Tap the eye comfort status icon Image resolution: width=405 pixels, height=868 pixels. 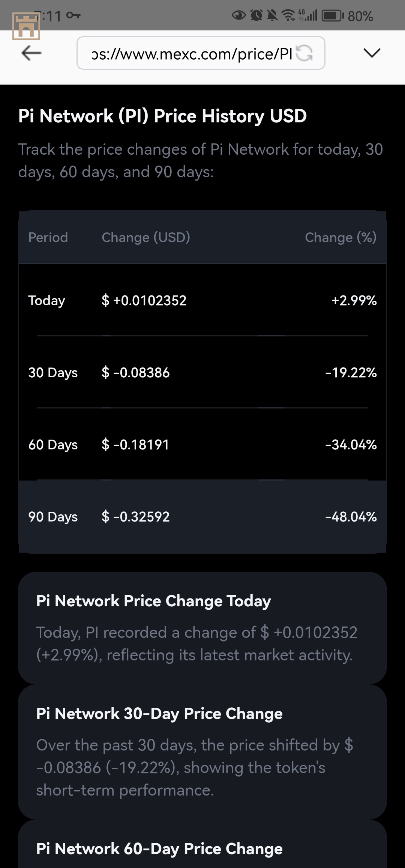click(239, 16)
